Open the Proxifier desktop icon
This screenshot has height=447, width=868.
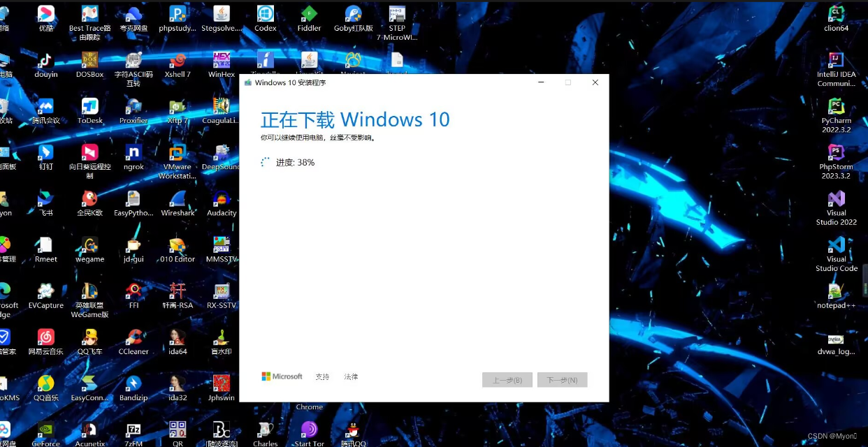133,111
